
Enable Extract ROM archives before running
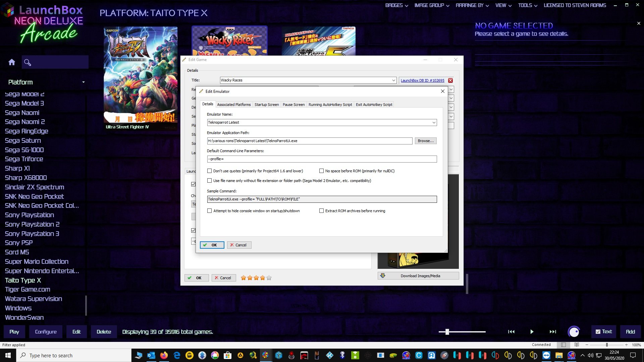tap(321, 211)
